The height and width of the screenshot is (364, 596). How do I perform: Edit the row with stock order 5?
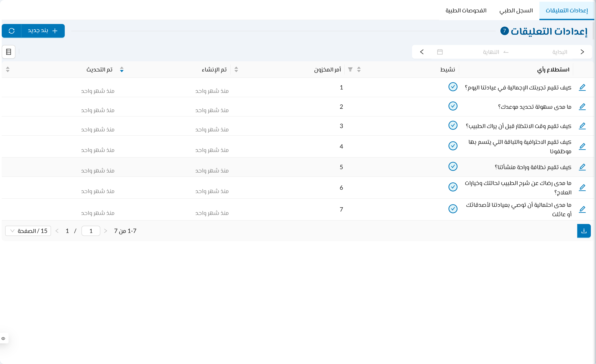[x=582, y=167]
